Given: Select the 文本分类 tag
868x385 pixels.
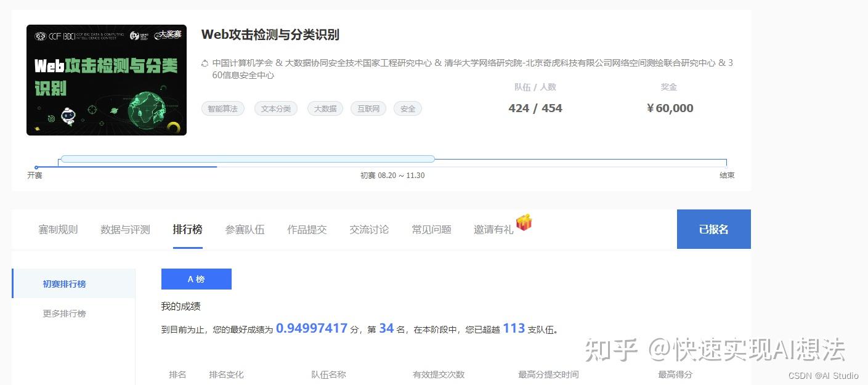Looking at the screenshot, I should (x=275, y=108).
